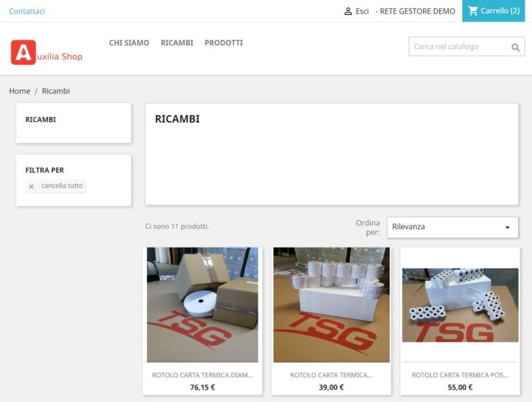The image size is (532, 402).
Task: Open the Rilevanza sort dropdown
Action: pyautogui.click(x=452, y=227)
